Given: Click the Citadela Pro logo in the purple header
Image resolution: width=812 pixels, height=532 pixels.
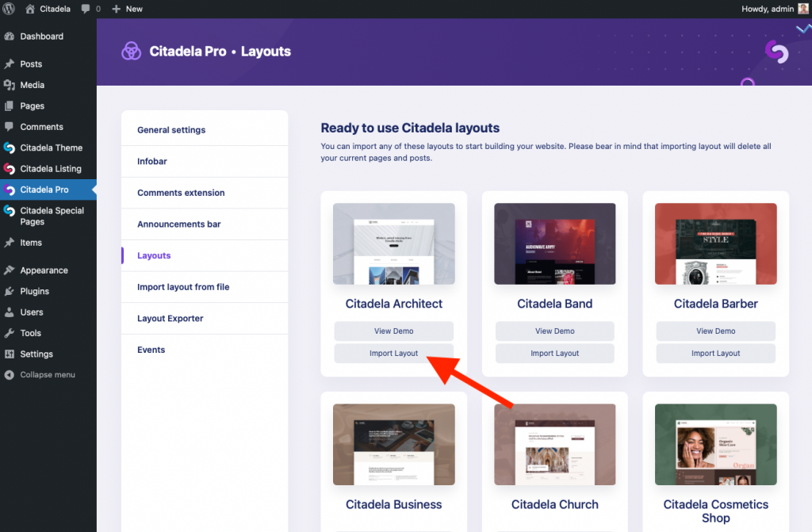Looking at the screenshot, I should coord(132,51).
